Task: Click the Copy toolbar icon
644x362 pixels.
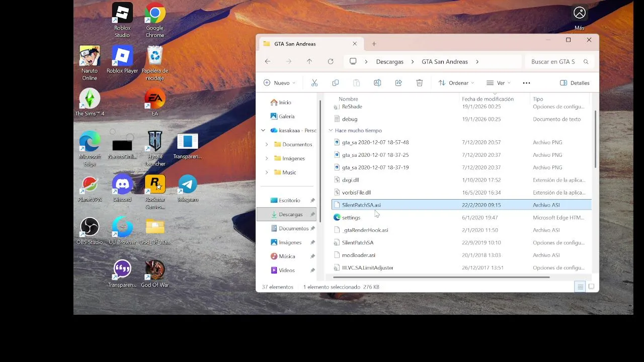Action: [x=336, y=83]
